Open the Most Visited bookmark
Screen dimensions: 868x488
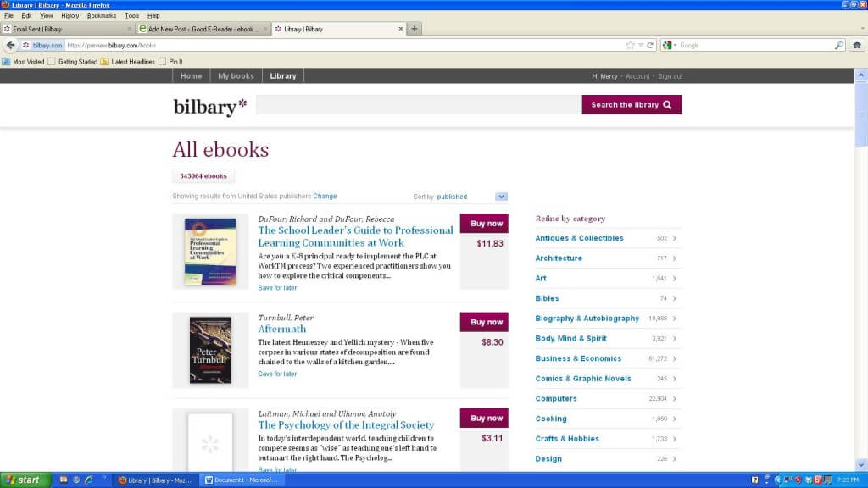[x=23, y=62]
